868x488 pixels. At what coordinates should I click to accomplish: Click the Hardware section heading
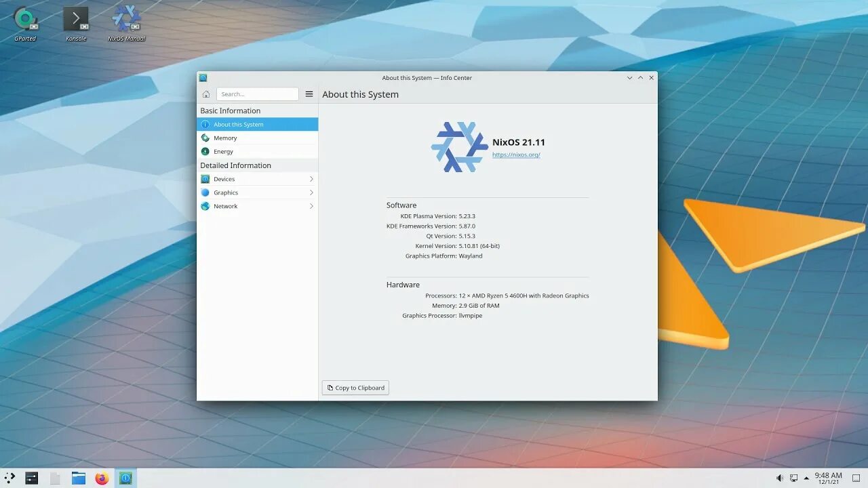403,285
